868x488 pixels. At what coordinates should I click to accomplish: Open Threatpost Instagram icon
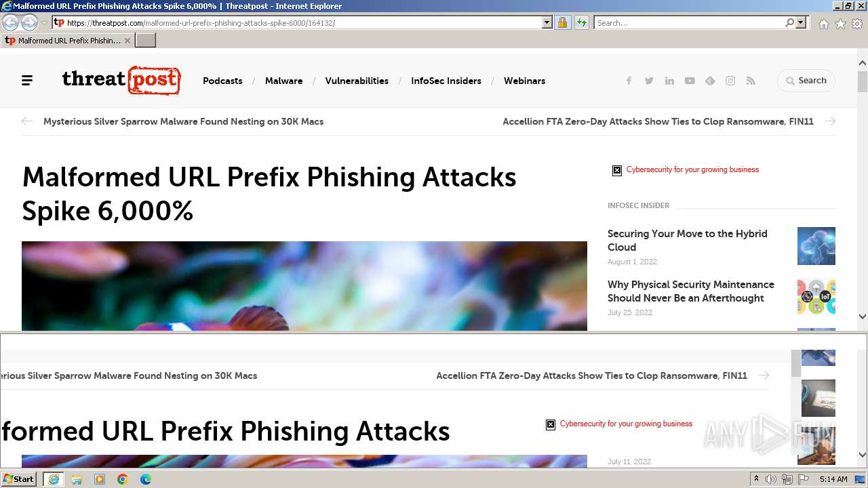[730, 81]
